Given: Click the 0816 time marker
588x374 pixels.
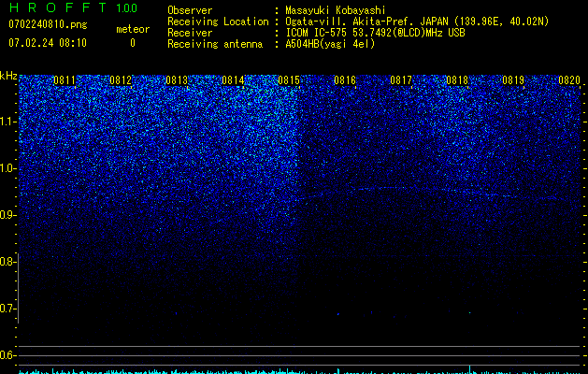Looking at the screenshot, I should click(345, 80).
